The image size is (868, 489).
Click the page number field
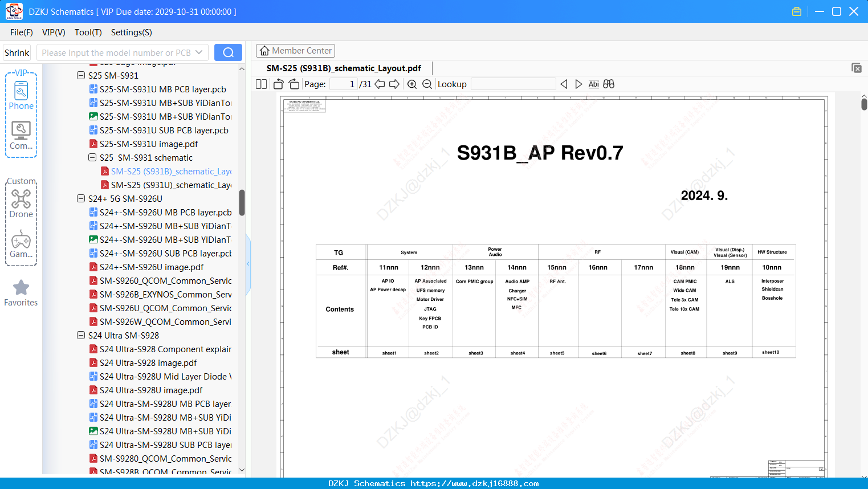pos(343,84)
